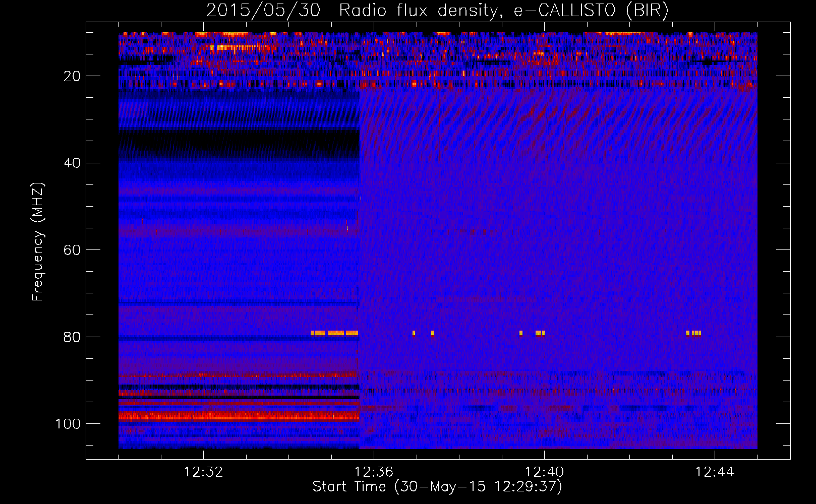Viewport: 816px width, 504px height.
Task: Click the yellow 80 MHz marker group near 12:43
Action: click(x=693, y=333)
